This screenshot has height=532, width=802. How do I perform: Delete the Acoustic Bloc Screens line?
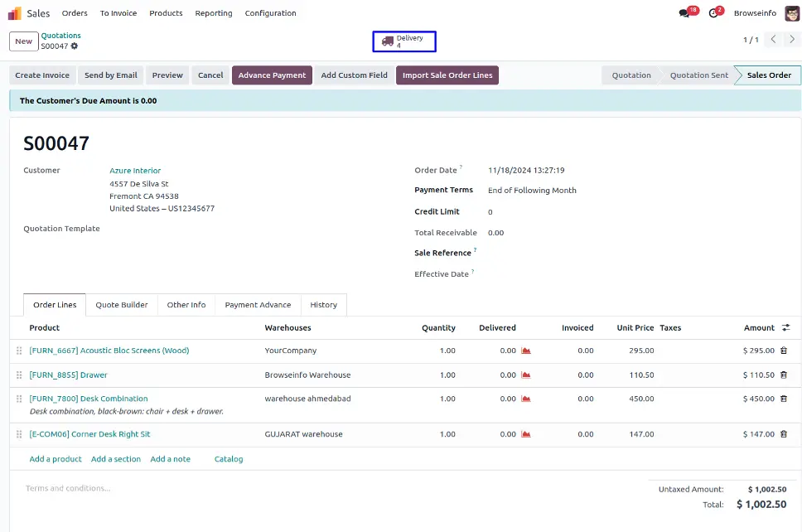784,351
